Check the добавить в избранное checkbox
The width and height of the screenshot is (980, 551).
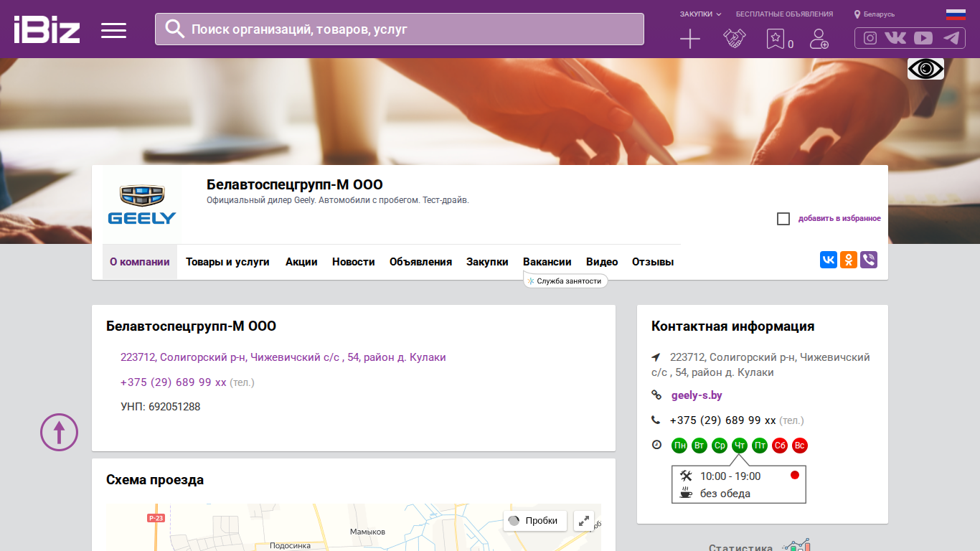pyautogui.click(x=783, y=219)
